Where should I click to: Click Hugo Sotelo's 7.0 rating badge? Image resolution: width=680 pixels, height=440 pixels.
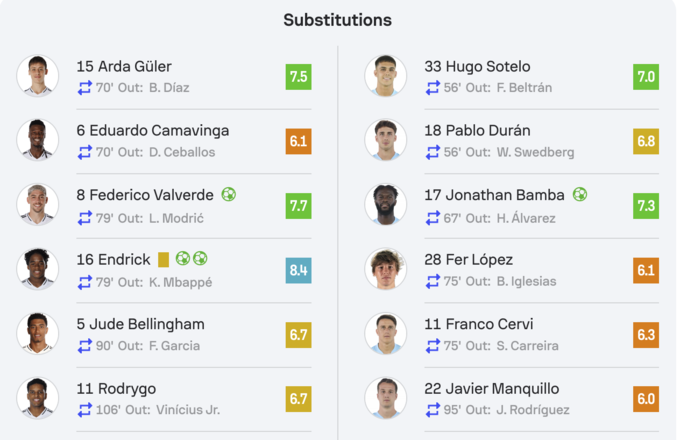(x=646, y=77)
